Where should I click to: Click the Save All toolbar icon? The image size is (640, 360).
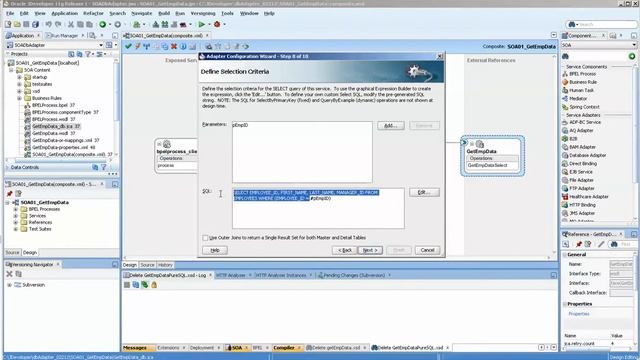coord(36,24)
